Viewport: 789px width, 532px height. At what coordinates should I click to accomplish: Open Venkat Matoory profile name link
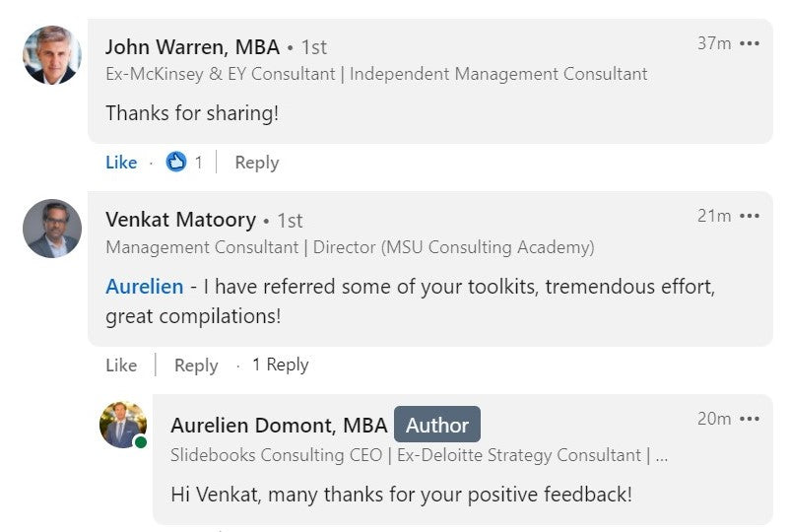(x=180, y=220)
